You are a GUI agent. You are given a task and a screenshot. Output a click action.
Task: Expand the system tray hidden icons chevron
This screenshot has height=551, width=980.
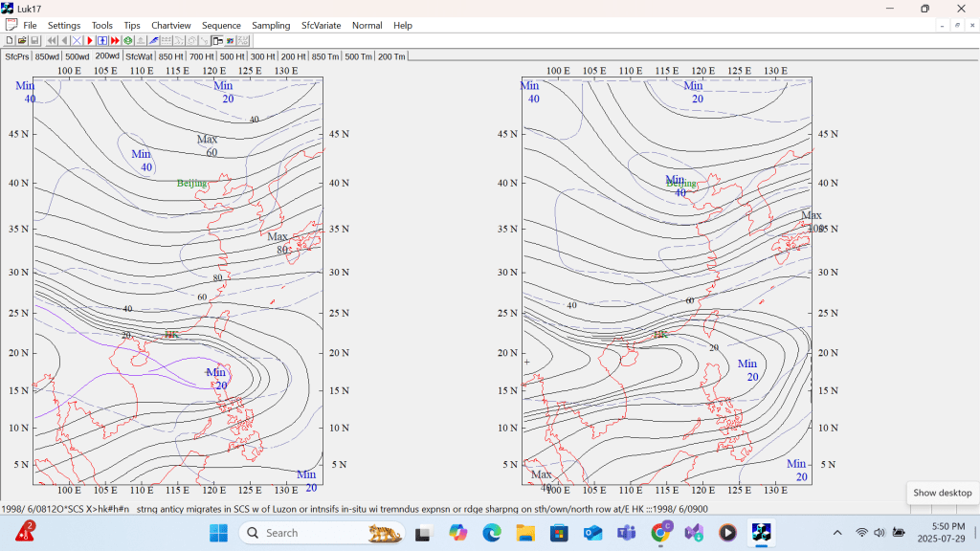click(837, 532)
